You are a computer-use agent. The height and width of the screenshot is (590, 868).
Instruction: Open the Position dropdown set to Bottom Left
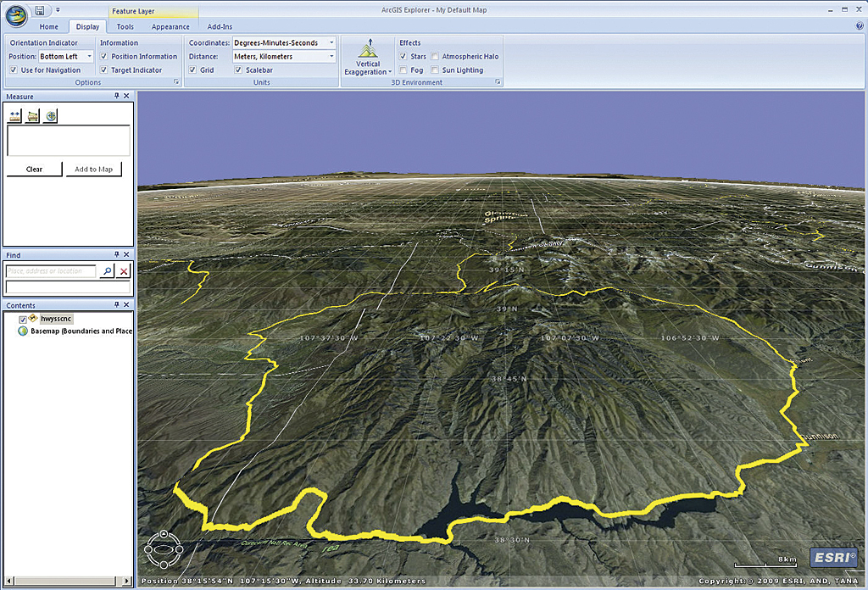click(x=66, y=57)
